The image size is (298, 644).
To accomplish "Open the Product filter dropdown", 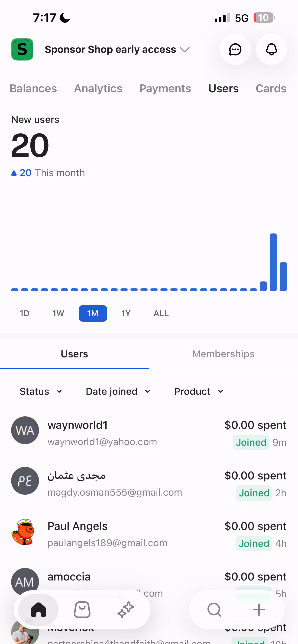I will click(199, 392).
